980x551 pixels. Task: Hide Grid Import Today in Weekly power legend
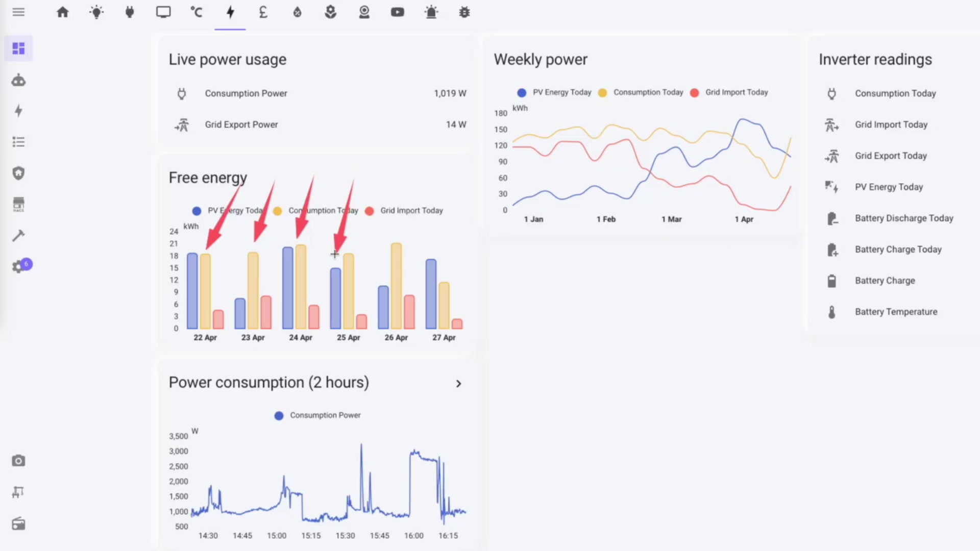729,92
